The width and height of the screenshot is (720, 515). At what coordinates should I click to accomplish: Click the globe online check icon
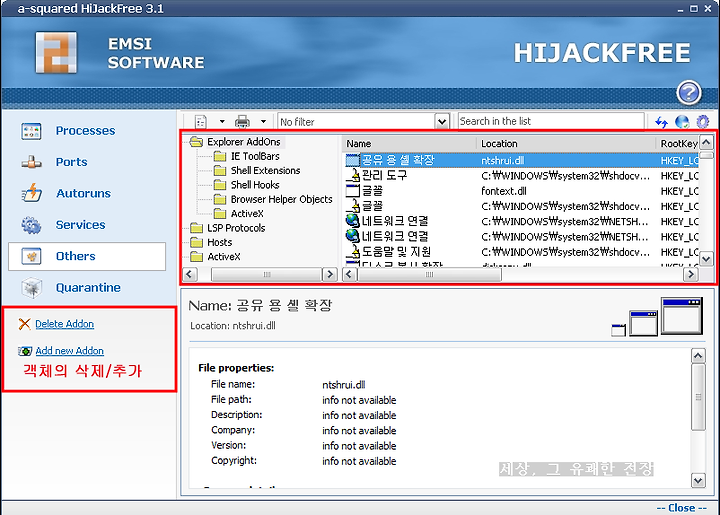(x=682, y=122)
